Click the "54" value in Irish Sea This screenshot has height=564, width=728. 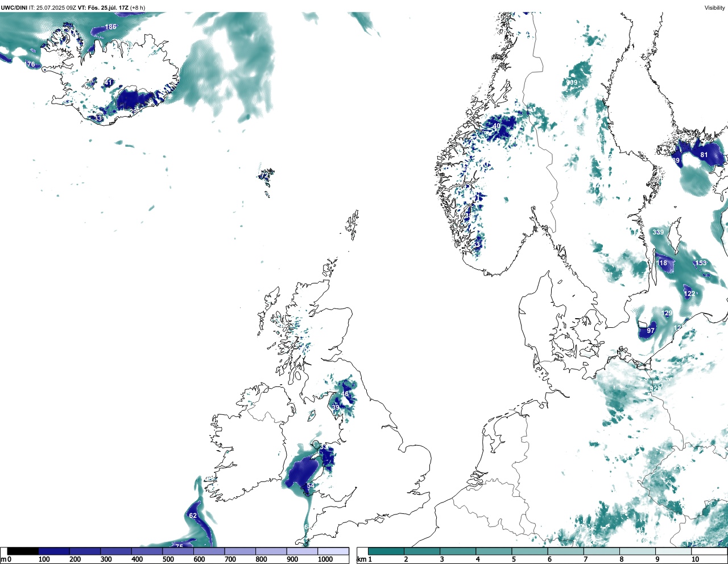[310, 485]
